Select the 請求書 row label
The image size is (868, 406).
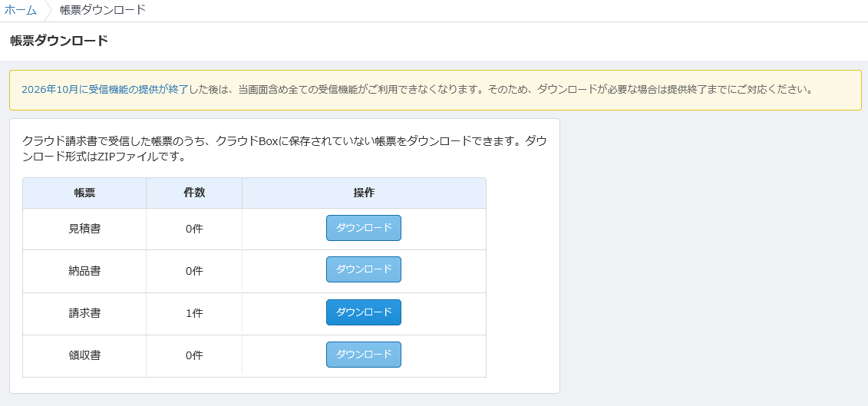[84, 313]
